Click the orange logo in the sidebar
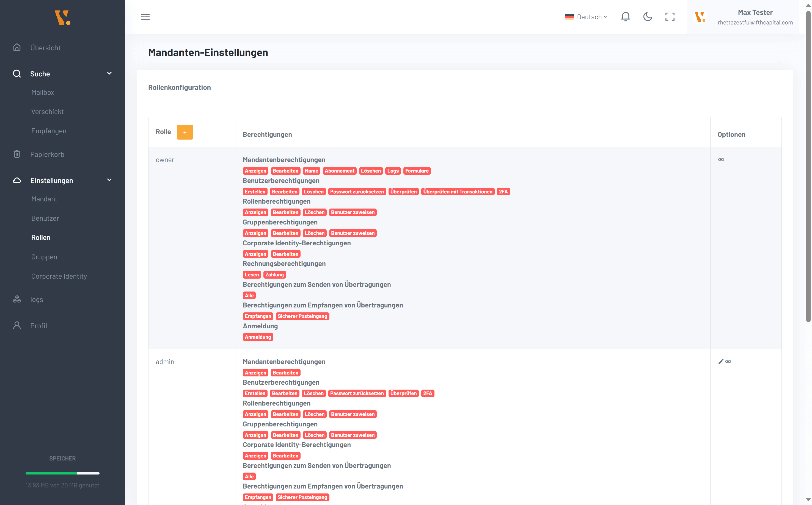 62,17
